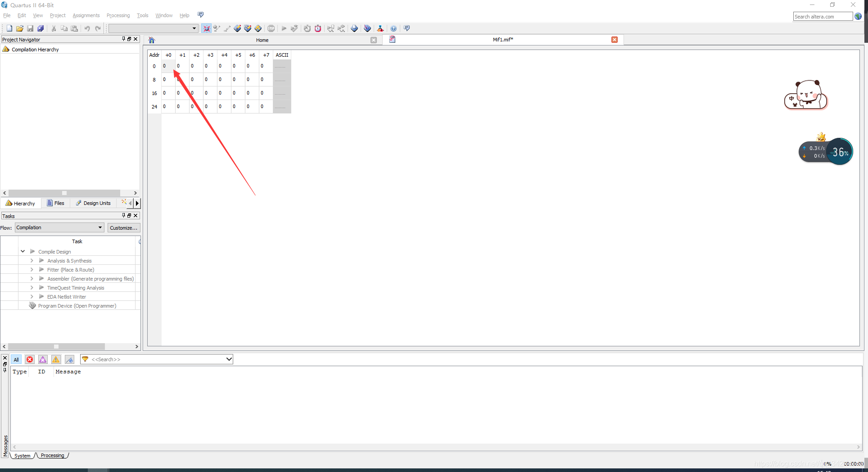Click the Search altera.com input field
The height and width of the screenshot is (472, 868).
[823, 16]
